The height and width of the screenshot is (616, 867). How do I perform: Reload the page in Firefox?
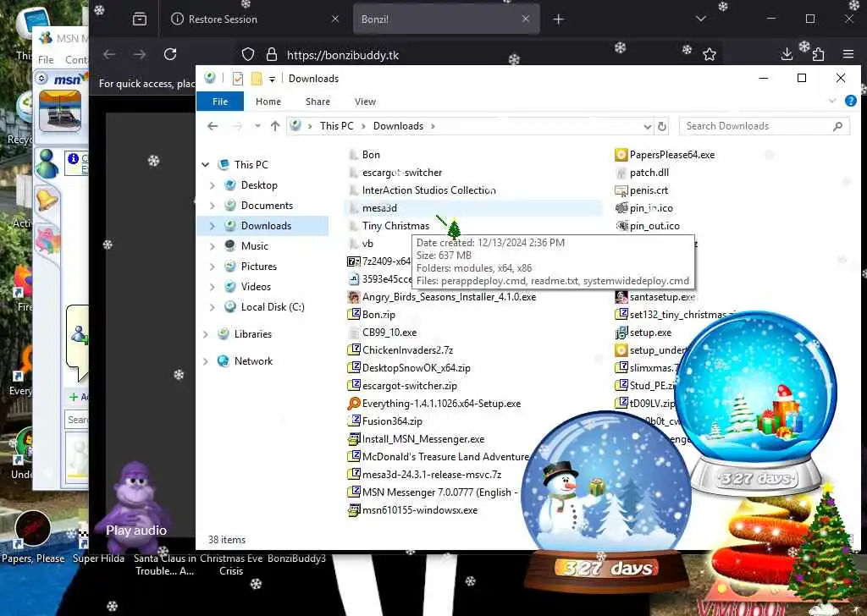tap(170, 54)
